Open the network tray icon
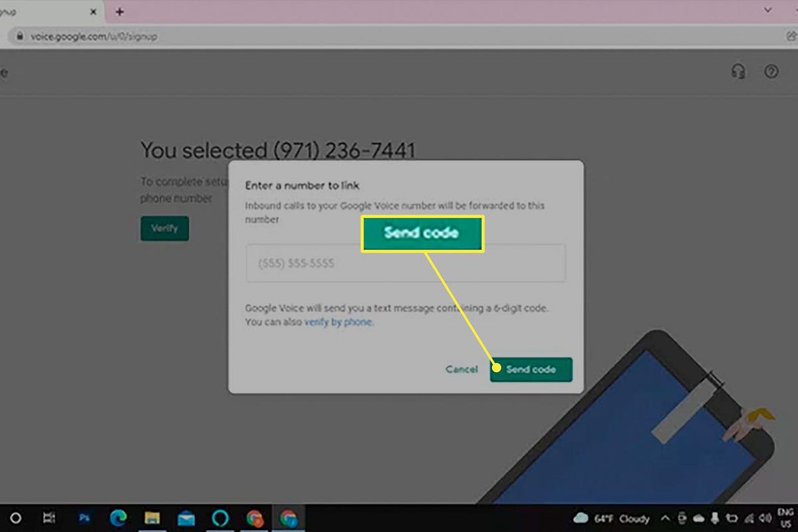 (749, 518)
